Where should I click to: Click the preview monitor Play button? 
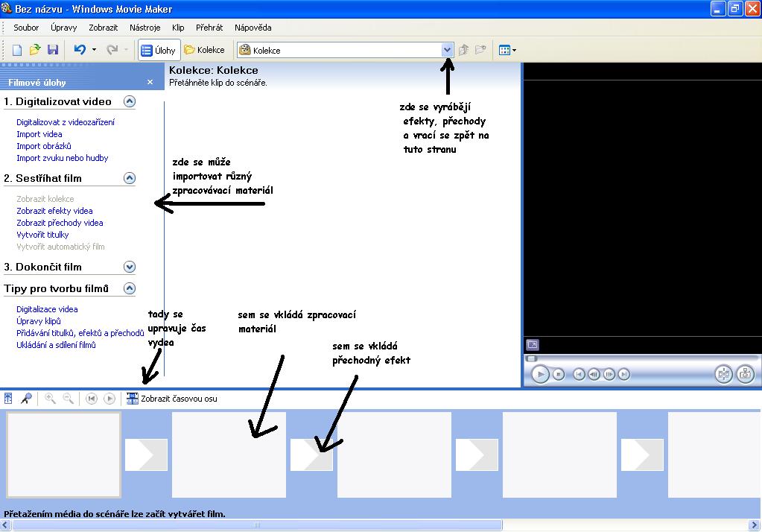[x=540, y=374]
